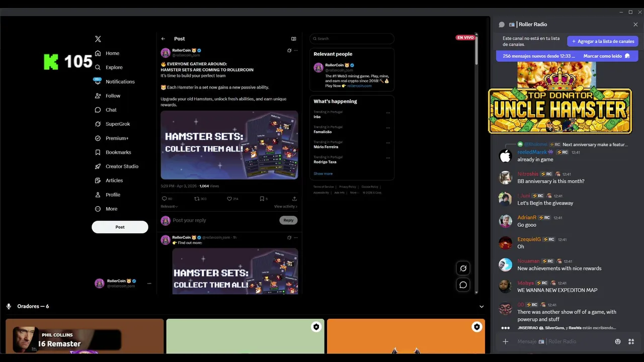Open more options for the Mário Ferreira trend

[x=388, y=143]
